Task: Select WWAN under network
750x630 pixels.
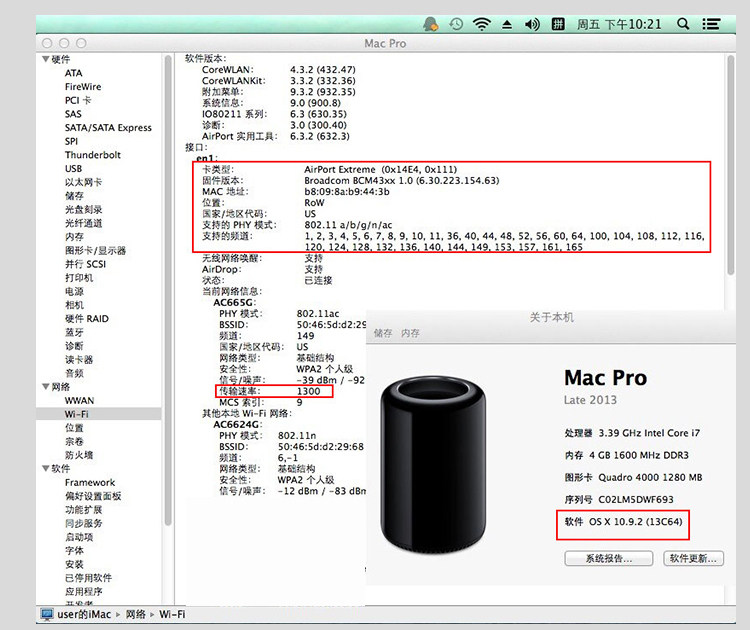Action: pyautogui.click(x=79, y=400)
